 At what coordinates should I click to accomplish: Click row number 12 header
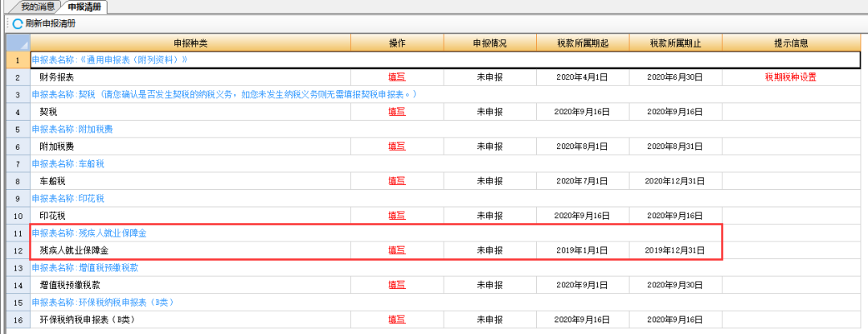pyautogui.click(x=18, y=249)
